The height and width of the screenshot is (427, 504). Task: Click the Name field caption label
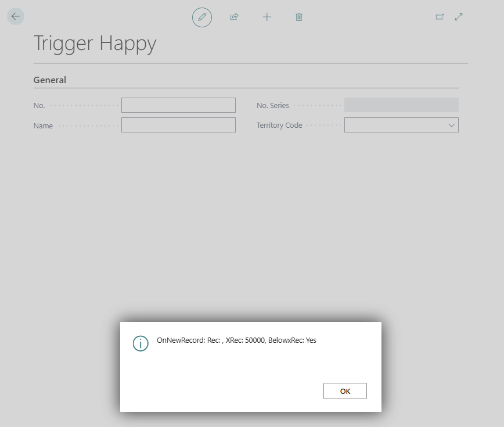(x=43, y=125)
